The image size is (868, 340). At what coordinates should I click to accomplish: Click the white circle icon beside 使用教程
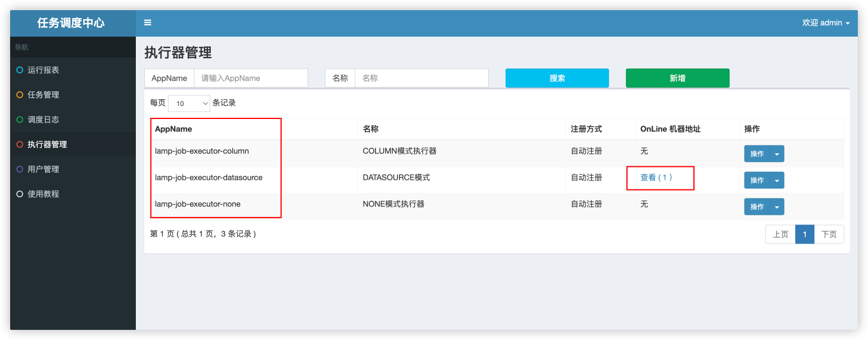20,194
